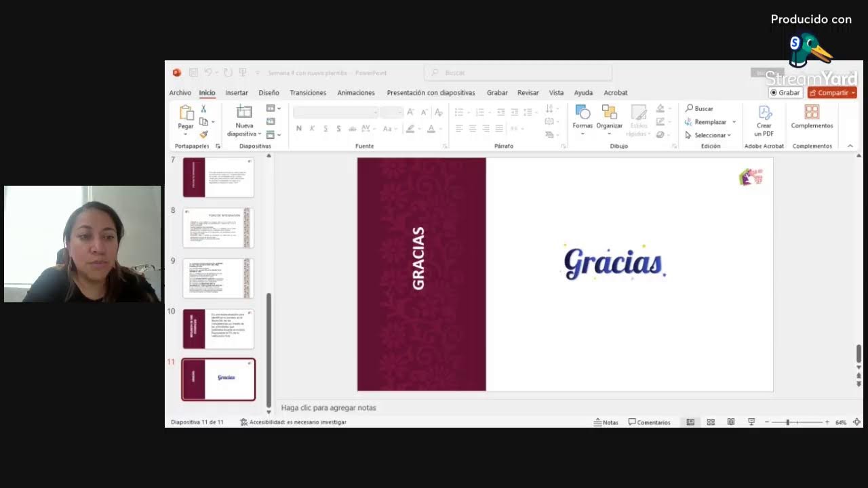Click fit slide to window icon
The height and width of the screenshot is (488, 868).
pos(856,422)
